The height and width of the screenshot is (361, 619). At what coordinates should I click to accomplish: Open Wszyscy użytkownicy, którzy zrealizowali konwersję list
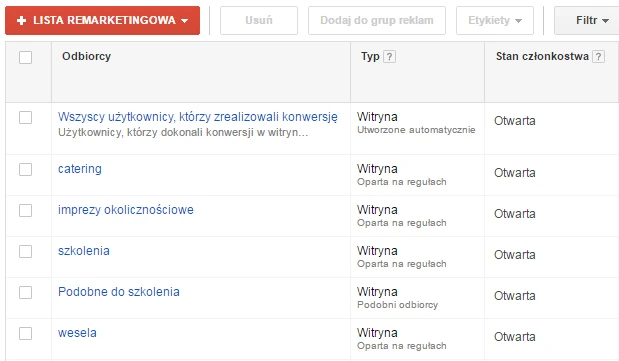[x=198, y=117]
